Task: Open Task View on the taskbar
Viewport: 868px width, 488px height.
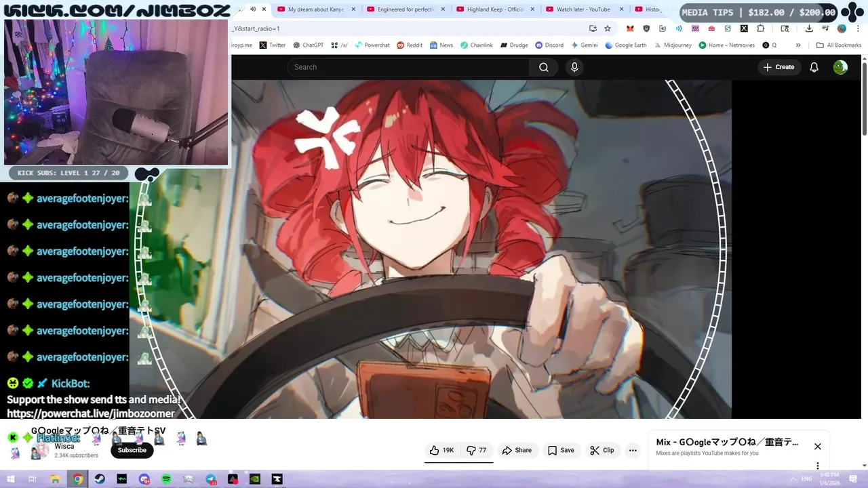Action: point(33,479)
